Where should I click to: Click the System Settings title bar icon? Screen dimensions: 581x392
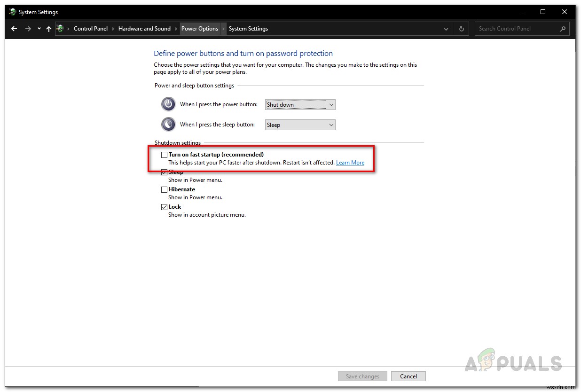point(11,12)
